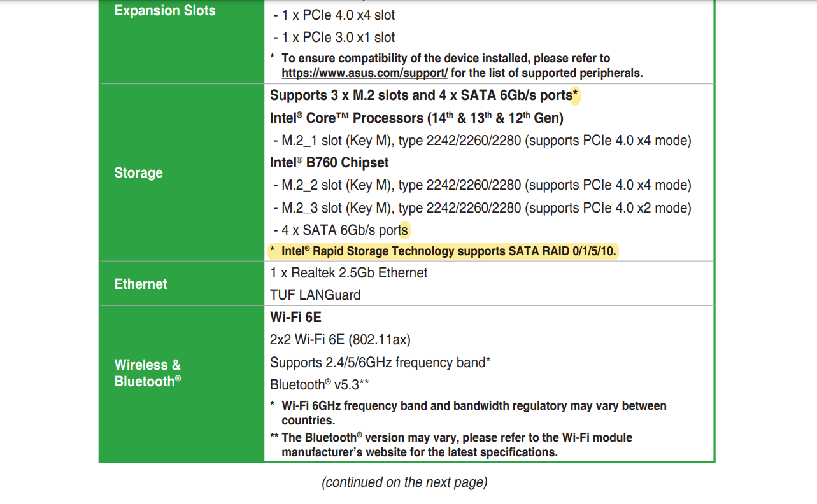Click the "Bluetooth v5.3" line
Screen dimensions: 817x504
(320, 384)
